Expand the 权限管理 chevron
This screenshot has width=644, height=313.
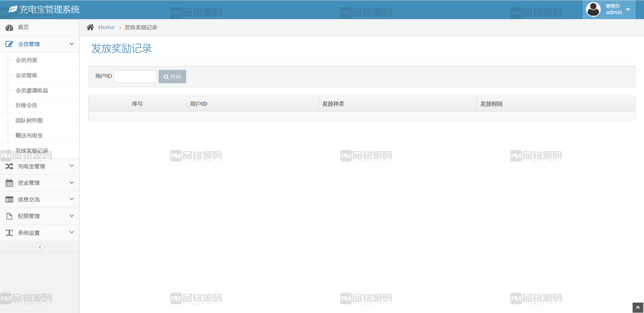tap(72, 216)
